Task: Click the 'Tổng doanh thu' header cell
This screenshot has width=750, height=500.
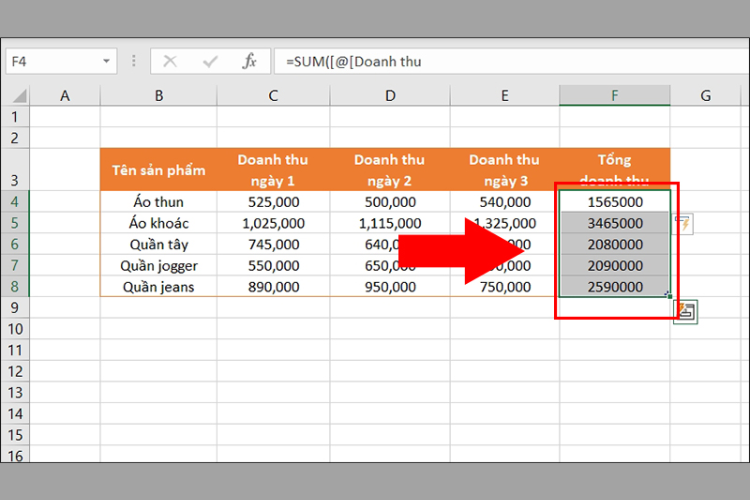Action: tap(615, 170)
